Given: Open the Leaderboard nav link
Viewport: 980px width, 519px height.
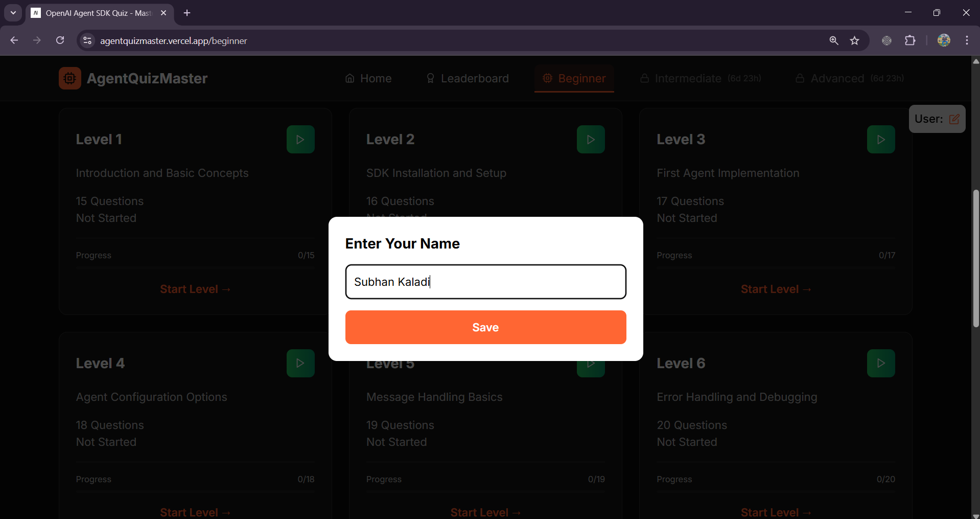Looking at the screenshot, I should tap(468, 78).
